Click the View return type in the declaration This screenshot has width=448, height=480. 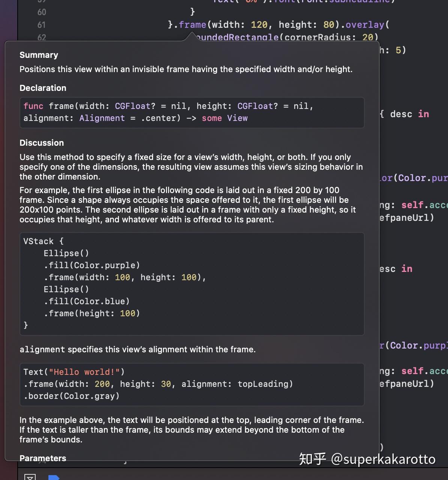coord(237,118)
